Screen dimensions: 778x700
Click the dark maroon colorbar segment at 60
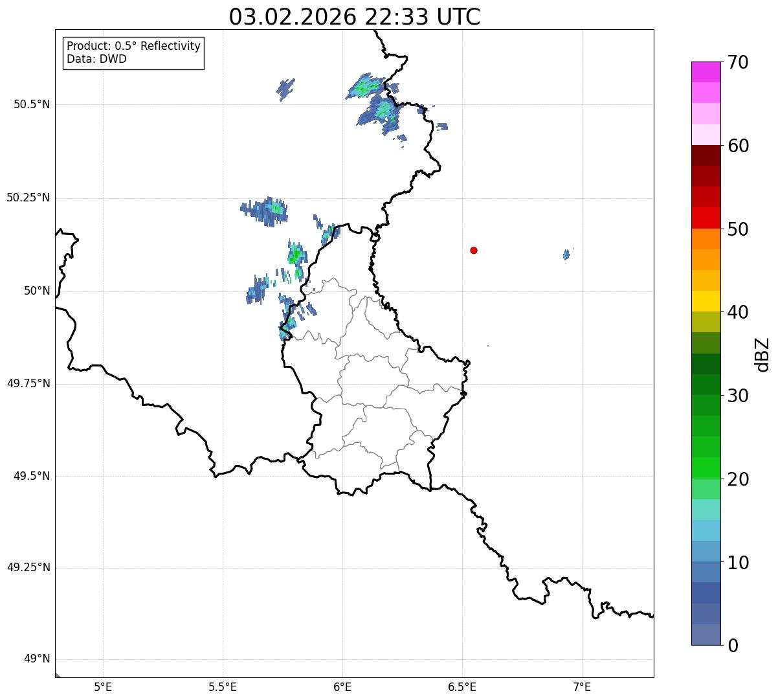coord(706,155)
